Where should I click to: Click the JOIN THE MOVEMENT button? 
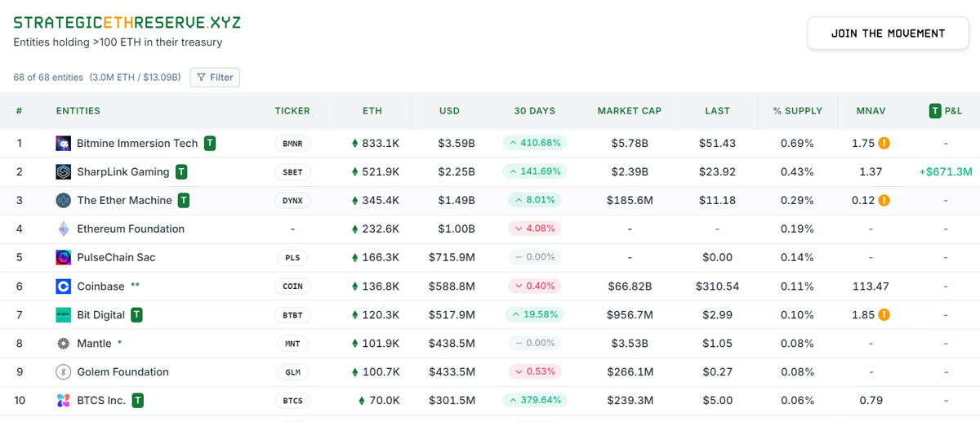coord(888,33)
